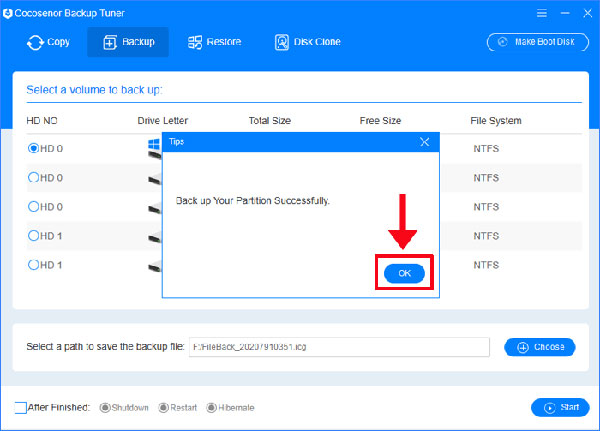Click the Select a volume to back up heading
The image size is (600, 431).
[94, 90]
